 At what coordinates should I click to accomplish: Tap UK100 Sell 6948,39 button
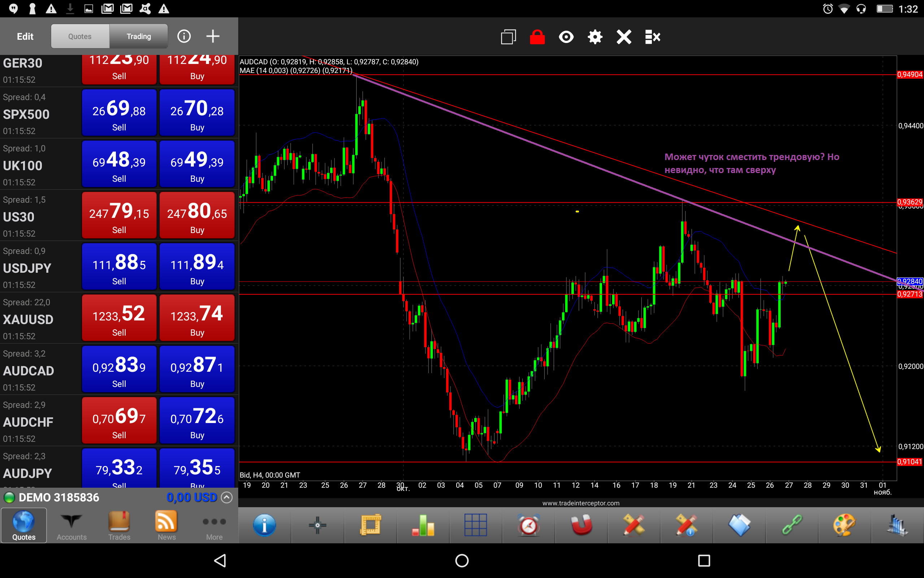pos(119,164)
